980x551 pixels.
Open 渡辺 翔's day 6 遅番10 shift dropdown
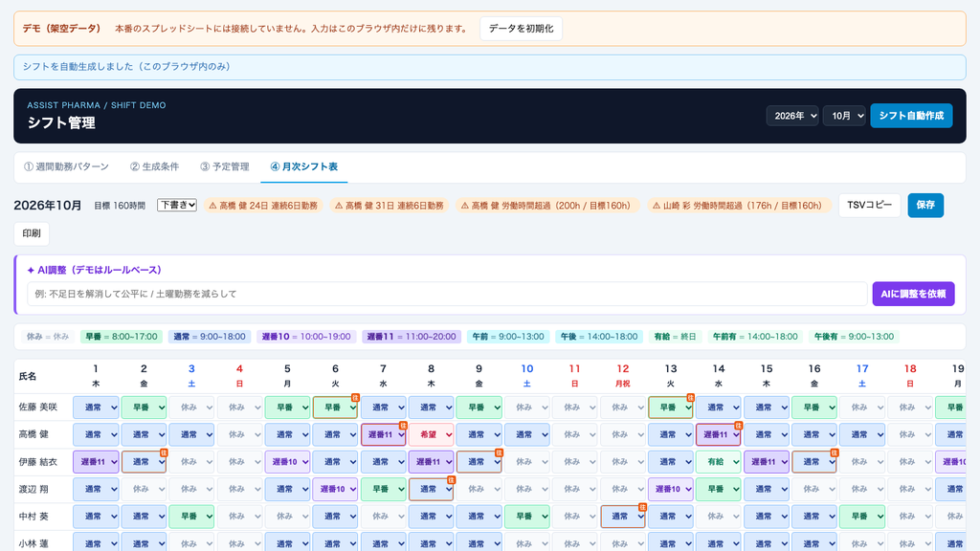(x=336, y=490)
